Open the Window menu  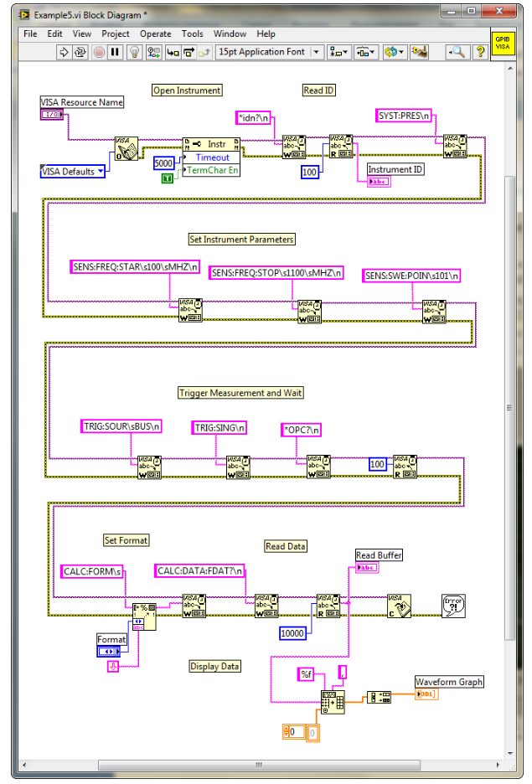pyautogui.click(x=230, y=34)
